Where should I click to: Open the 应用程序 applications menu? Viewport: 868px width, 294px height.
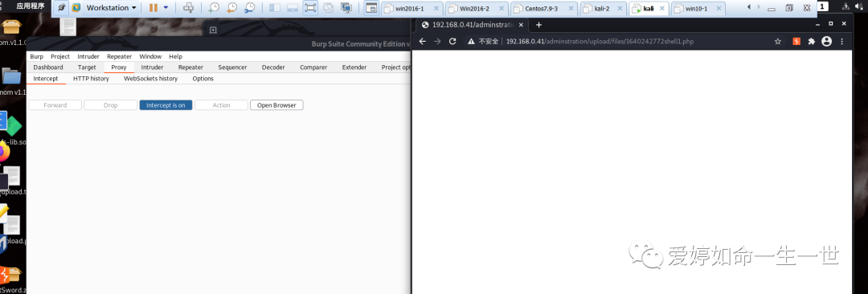tap(31, 6)
